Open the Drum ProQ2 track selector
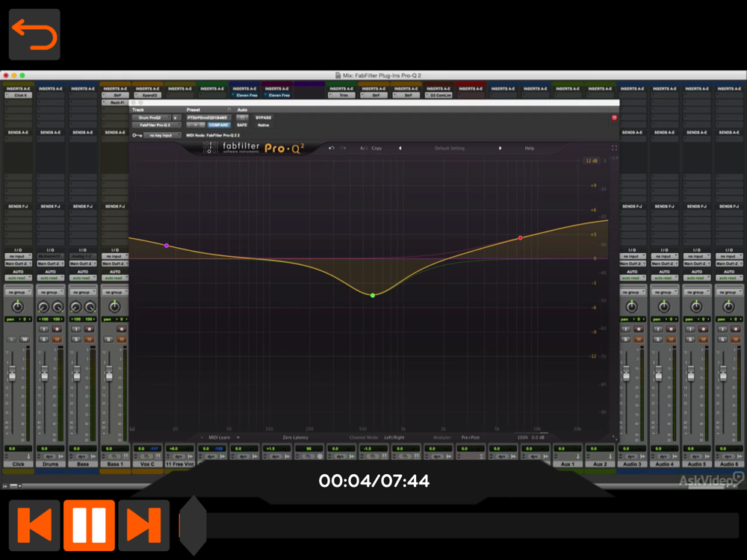This screenshot has height=560, width=747. coord(152,118)
